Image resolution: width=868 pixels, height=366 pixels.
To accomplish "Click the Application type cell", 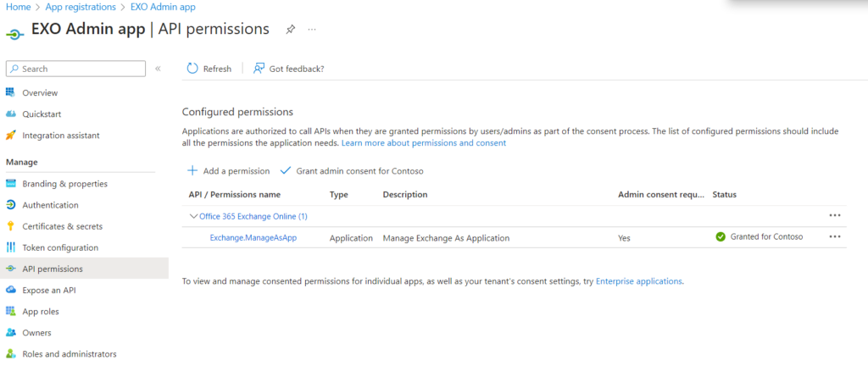I will coord(351,238).
